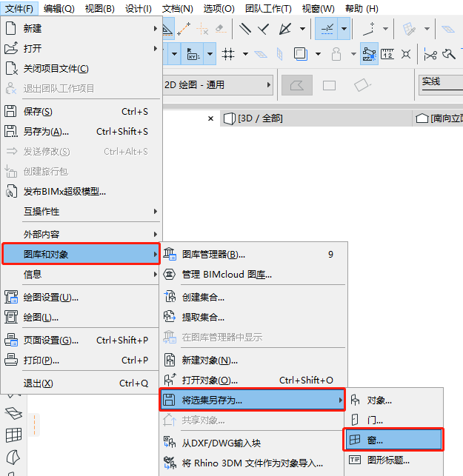Click the 从DXF/DWG输入块 option

click(x=222, y=443)
